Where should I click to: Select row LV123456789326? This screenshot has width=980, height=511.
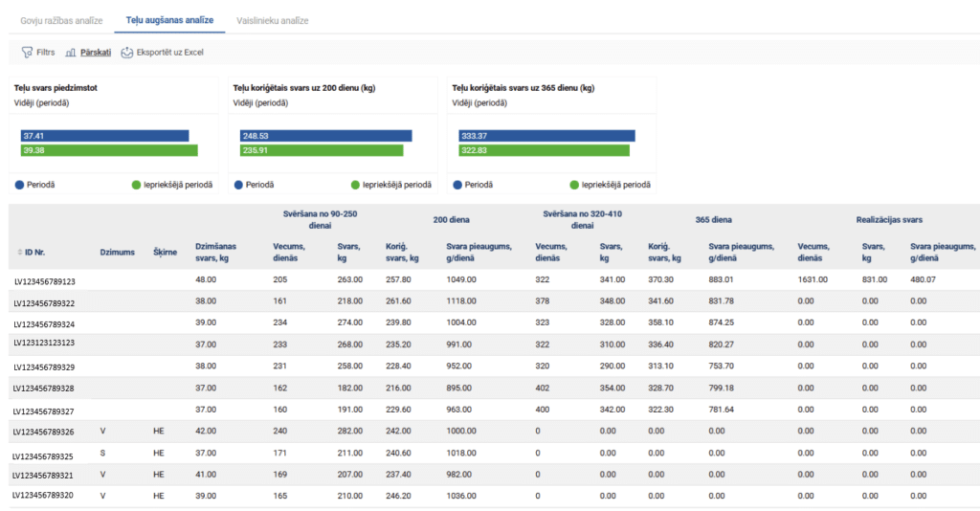pyautogui.click(x=44, y=432)
